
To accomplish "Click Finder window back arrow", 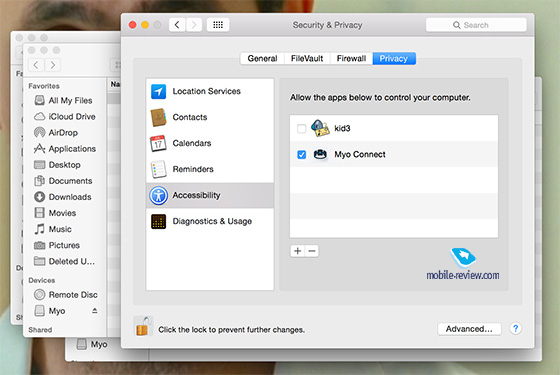I will pyautogui.click(x=36, y=65).
